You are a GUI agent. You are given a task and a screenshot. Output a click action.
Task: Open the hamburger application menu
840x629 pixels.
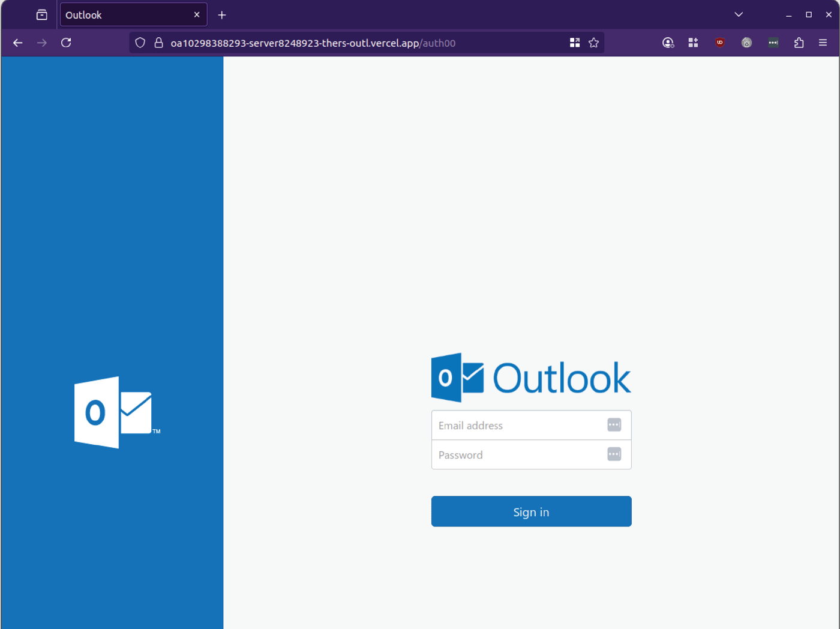tap(823, 43)
